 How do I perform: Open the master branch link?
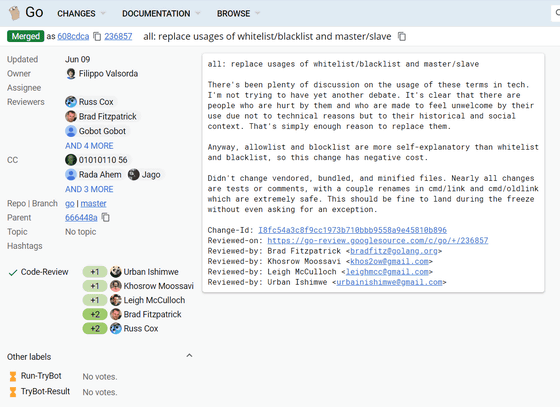94,204
